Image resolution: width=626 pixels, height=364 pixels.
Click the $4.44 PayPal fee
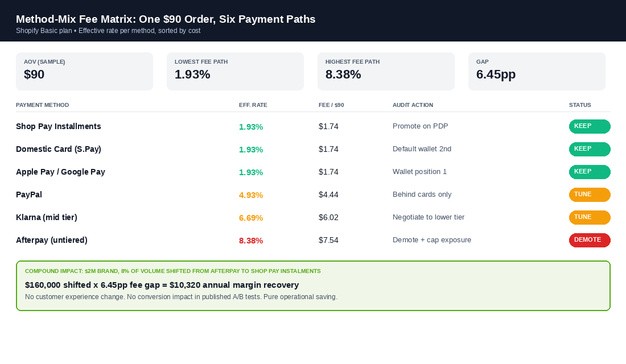[x=328, y=195]
